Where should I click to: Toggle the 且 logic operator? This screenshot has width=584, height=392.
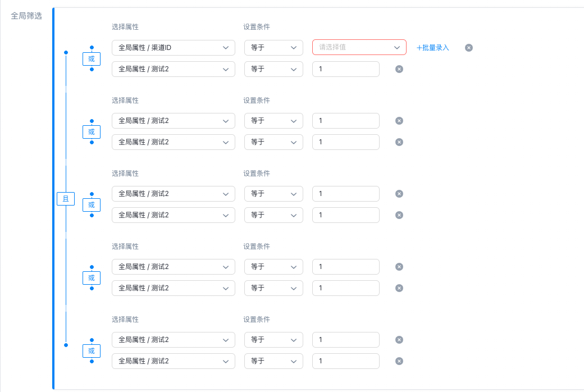pyautogui.click(x=66, y=199)
